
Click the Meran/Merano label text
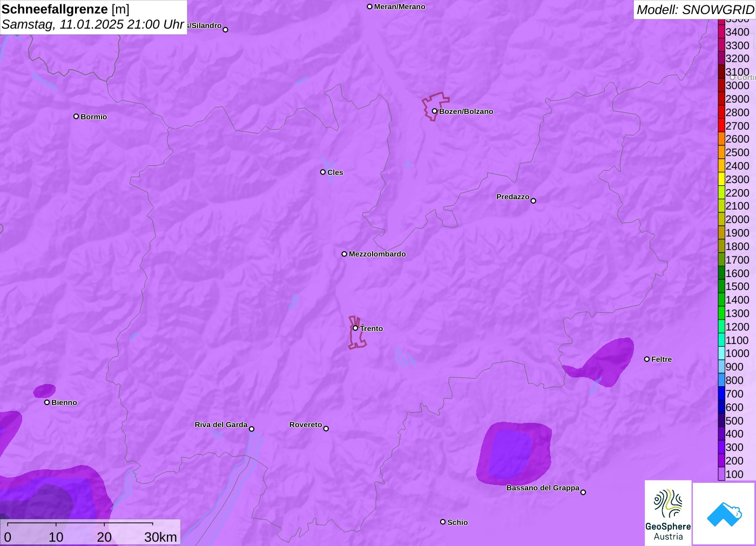click(x=400, y=6)
